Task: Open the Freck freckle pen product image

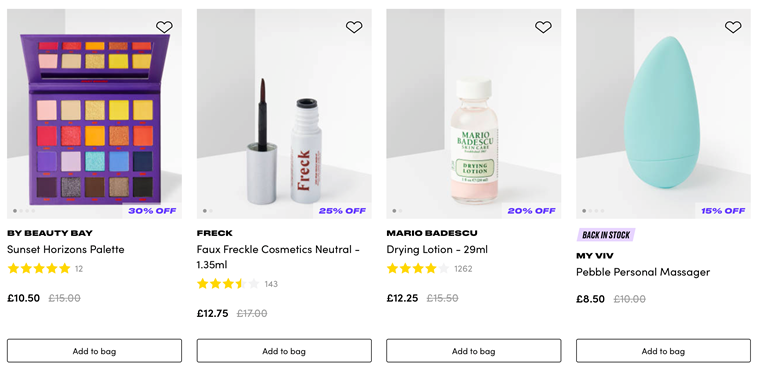Action: pyautogui.click(x=284, y=114)
